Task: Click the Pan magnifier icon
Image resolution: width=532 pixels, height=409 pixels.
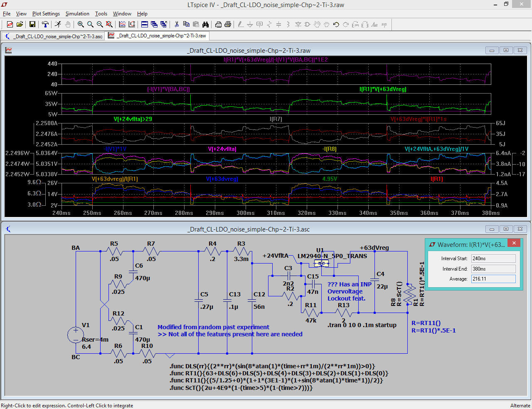Action: 90,25
